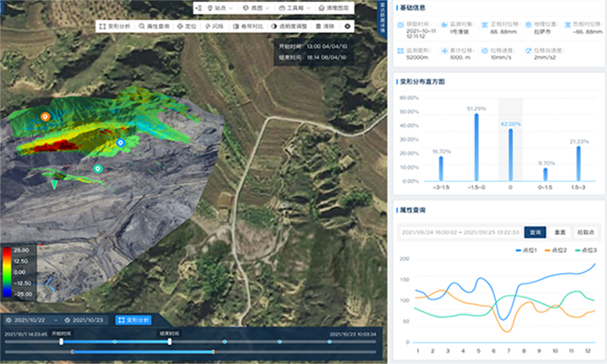This screenshot has width=607, height=364.
Task: Click the 查询 query button
Action: (x=535, y=232)
